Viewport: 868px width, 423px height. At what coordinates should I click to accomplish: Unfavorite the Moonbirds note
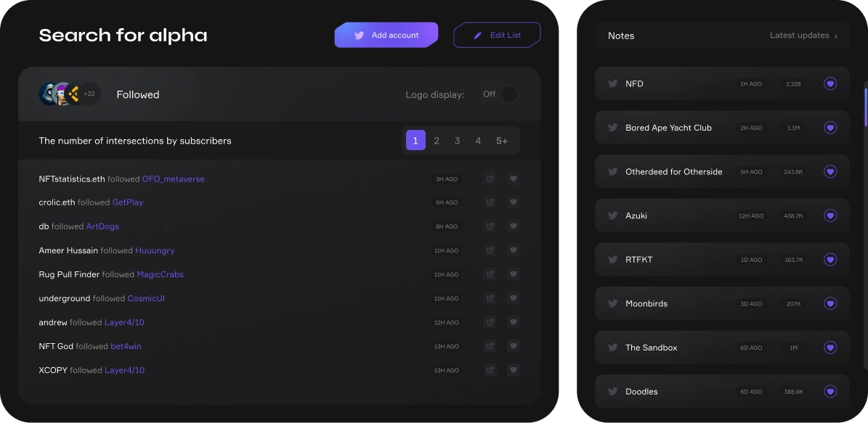pyautogui.click(x=830, y=303)
